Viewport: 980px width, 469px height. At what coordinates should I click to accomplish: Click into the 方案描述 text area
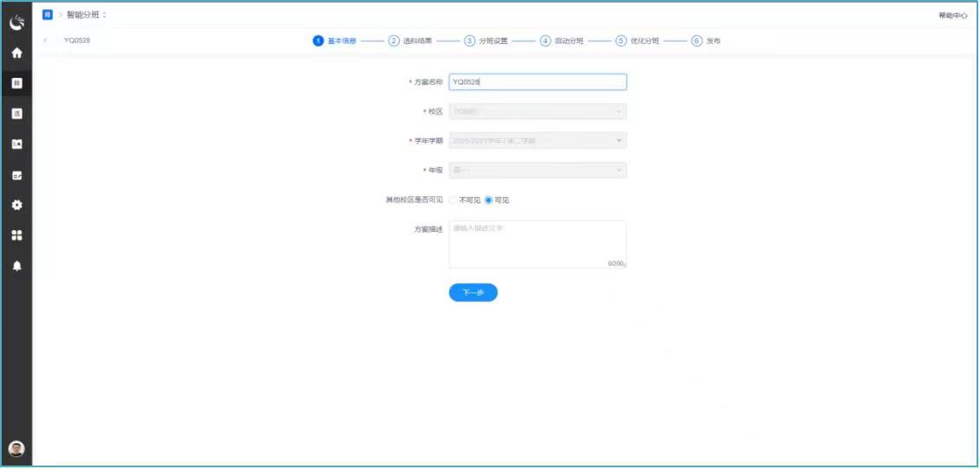click(537, 243)
